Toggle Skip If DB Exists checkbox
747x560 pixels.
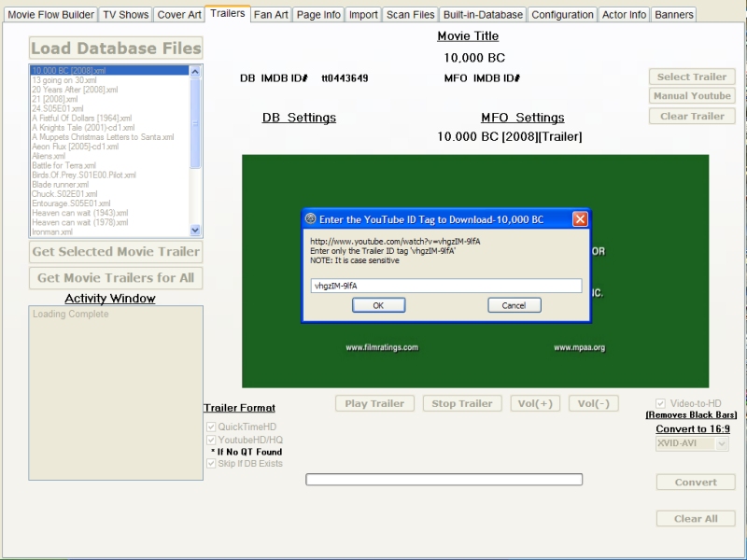pos(211,463)
